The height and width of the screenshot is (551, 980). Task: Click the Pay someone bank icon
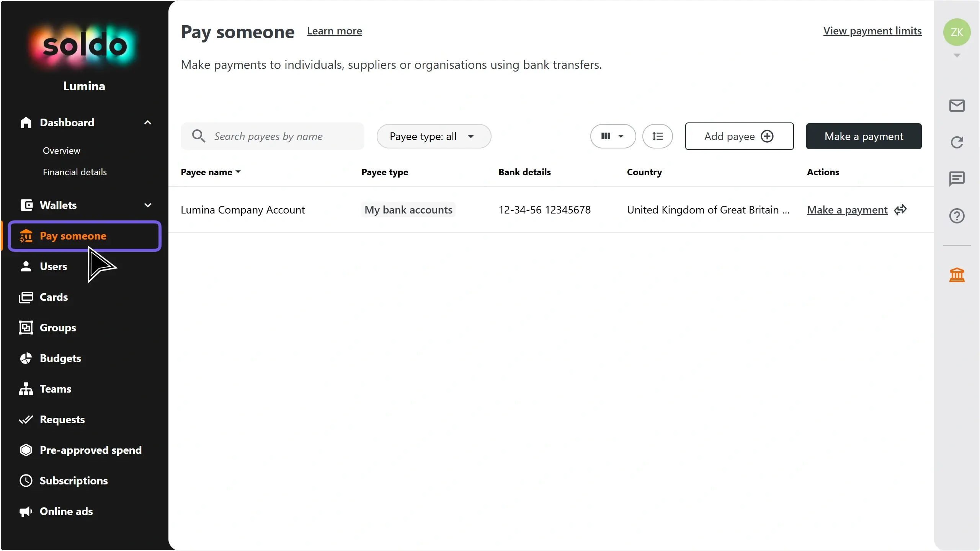tap(26, 236)
